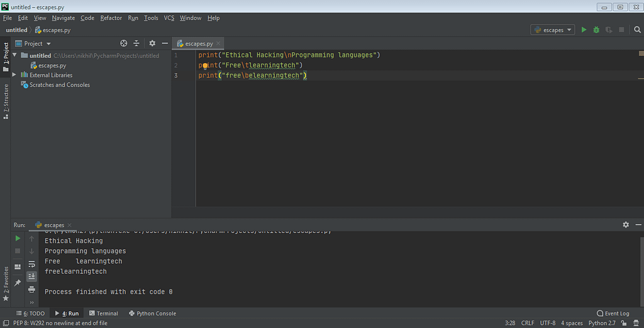Open the Terminal tool window
644x328 pixels.
click(104, 313)
